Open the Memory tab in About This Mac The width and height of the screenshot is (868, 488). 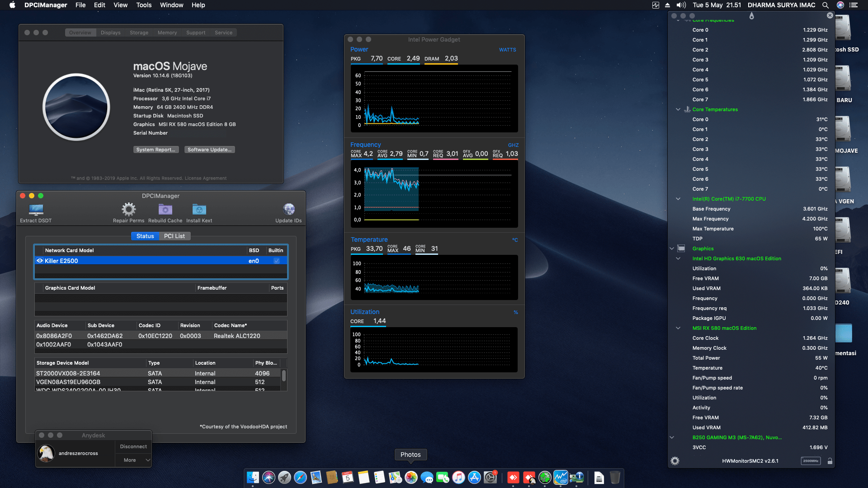(167, 33)
